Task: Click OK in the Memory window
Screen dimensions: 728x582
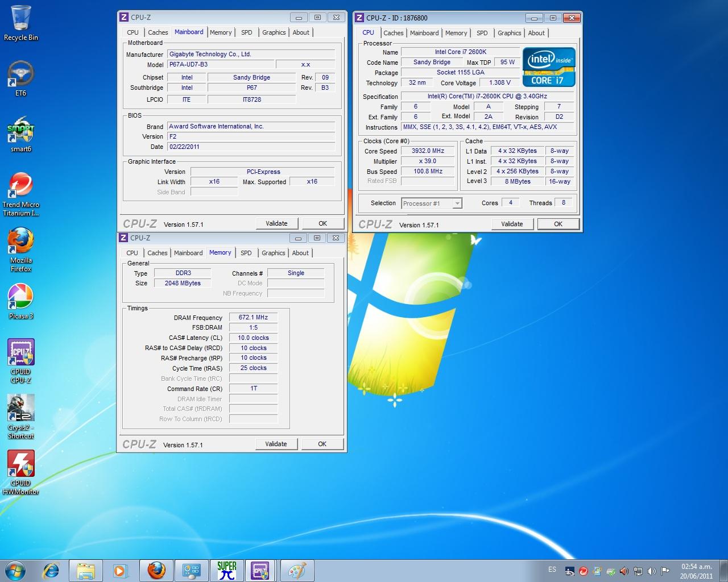Action: 322,444
